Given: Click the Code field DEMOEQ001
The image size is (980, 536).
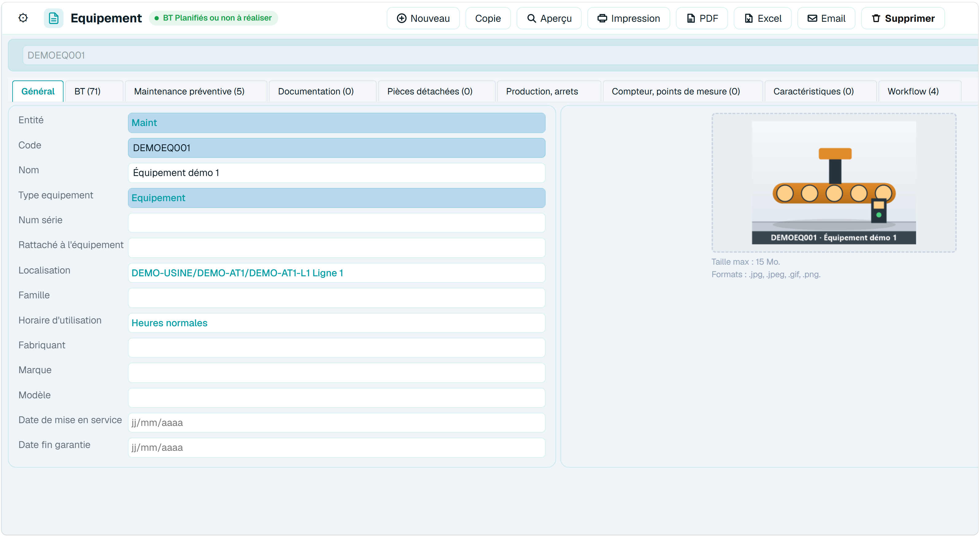Looking at the screenshot, I should (336, 148).
